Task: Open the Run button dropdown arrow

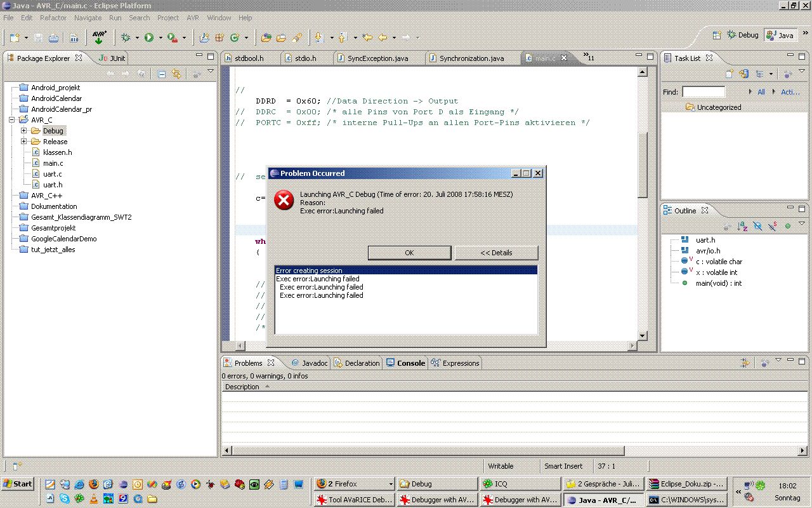Action: point(160,38)
